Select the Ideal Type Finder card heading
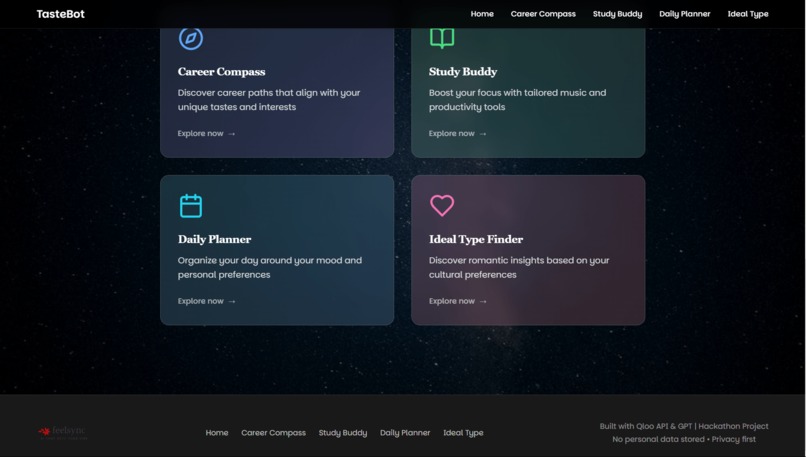806x457 pixels. pyautogui.click(x=476, y=240)
